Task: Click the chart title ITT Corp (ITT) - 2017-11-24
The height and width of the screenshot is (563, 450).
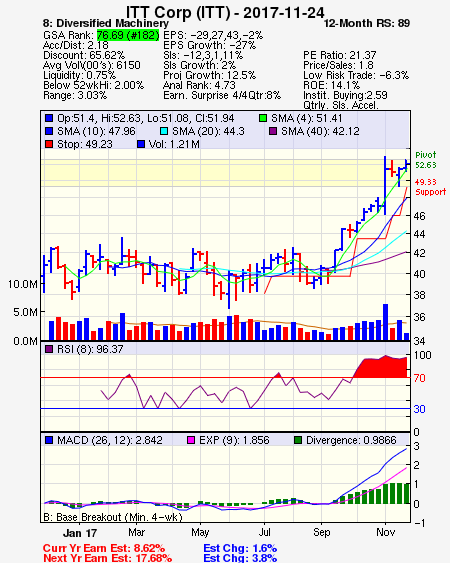Action: 225,12
